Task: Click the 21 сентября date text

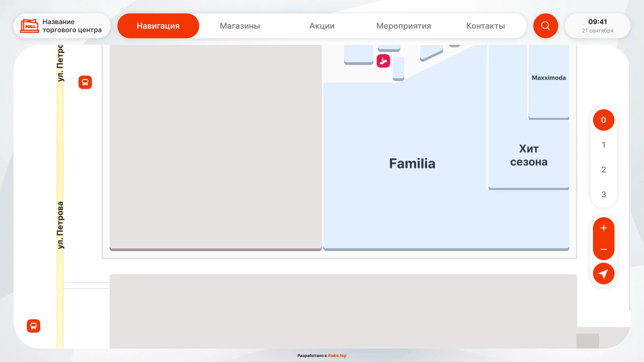Action: tap(598, 31)
